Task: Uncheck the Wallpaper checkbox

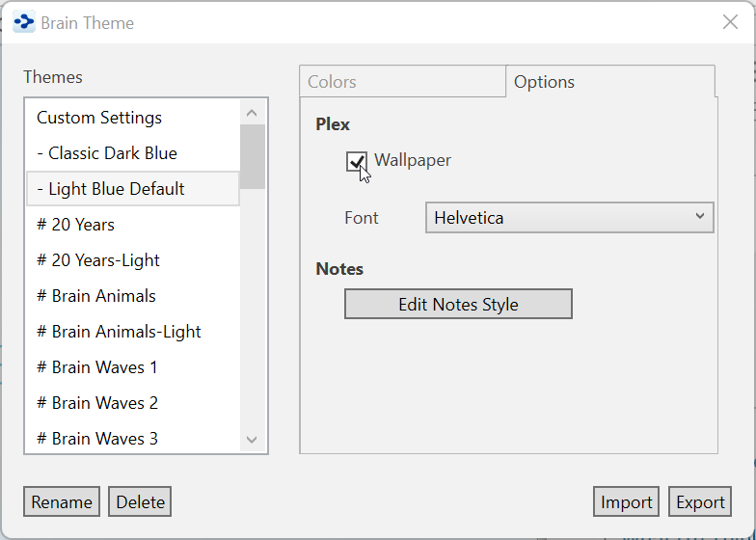Action: (356, 161)
